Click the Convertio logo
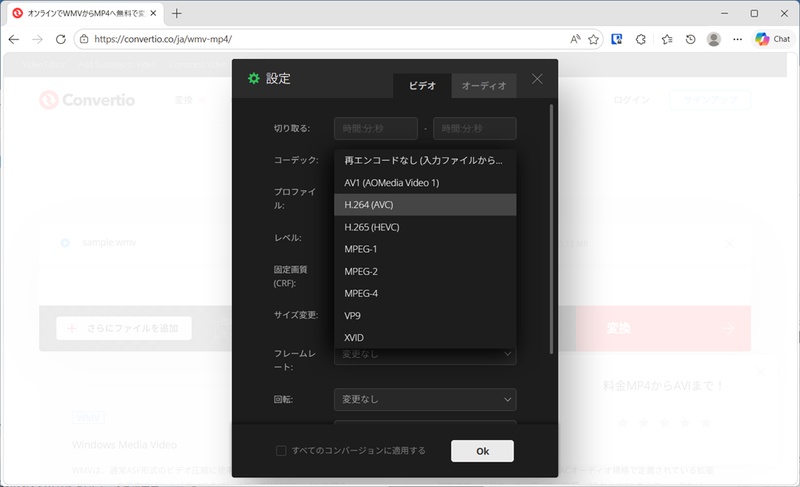The height and width of the screenshot is (487, 800). click(87, 100)
